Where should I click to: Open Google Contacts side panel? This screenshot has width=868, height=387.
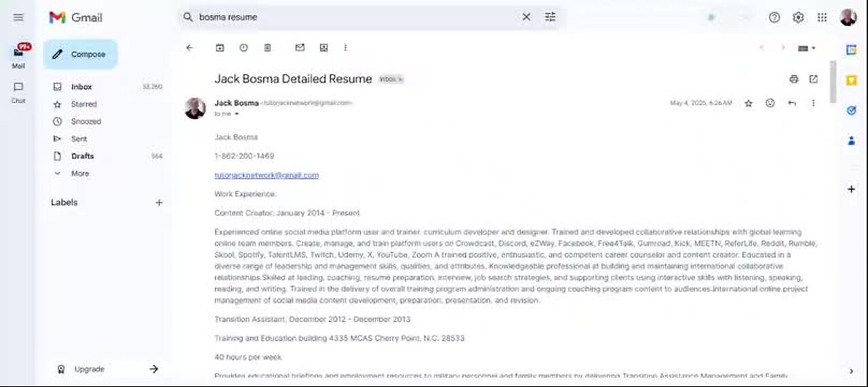(x=852, y=141)
